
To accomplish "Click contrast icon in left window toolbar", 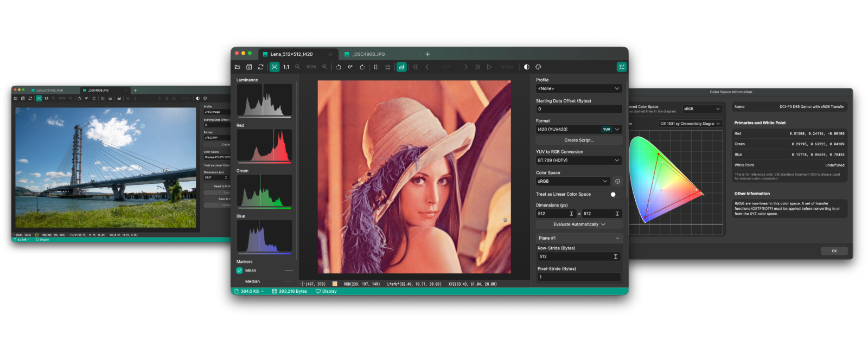I will (x=197, y=99).
